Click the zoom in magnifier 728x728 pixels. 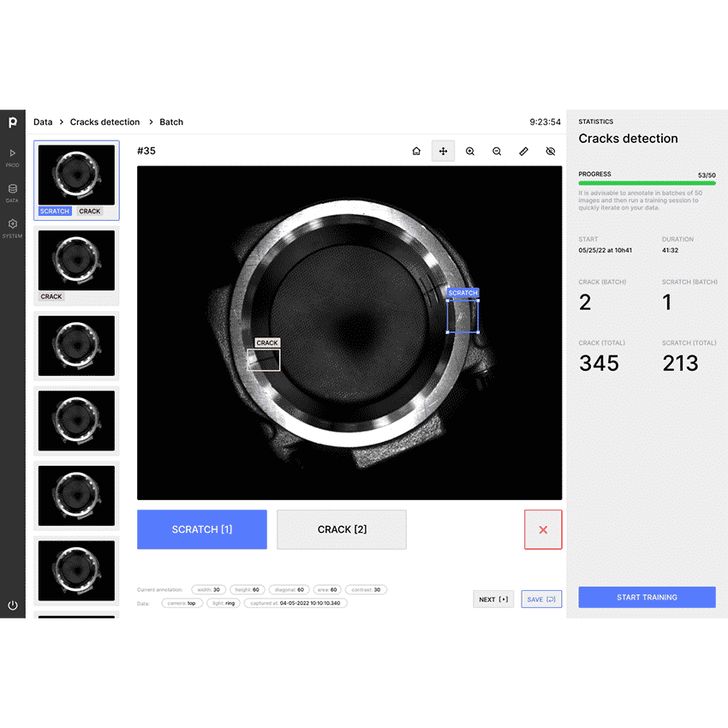pyautogui.click(x=470, y=152)
